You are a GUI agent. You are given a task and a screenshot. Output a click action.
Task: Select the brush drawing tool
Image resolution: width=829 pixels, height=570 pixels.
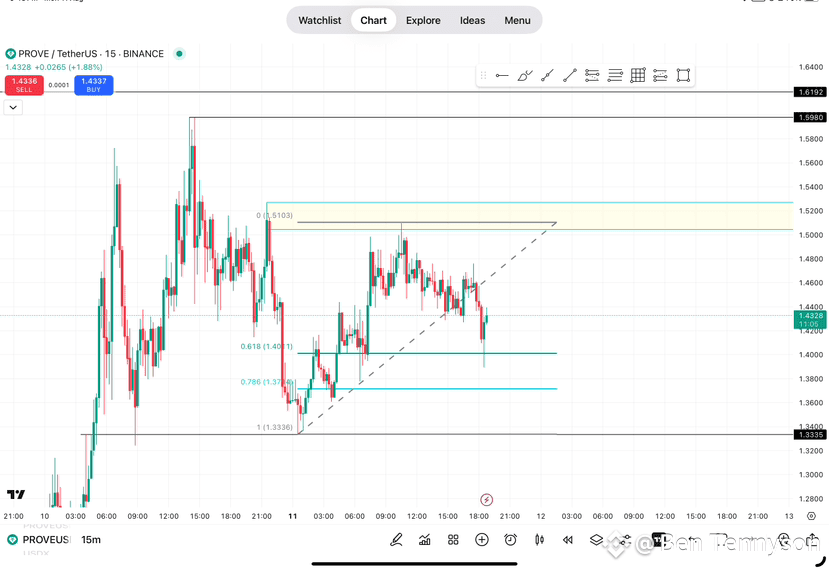click(524, 76)
